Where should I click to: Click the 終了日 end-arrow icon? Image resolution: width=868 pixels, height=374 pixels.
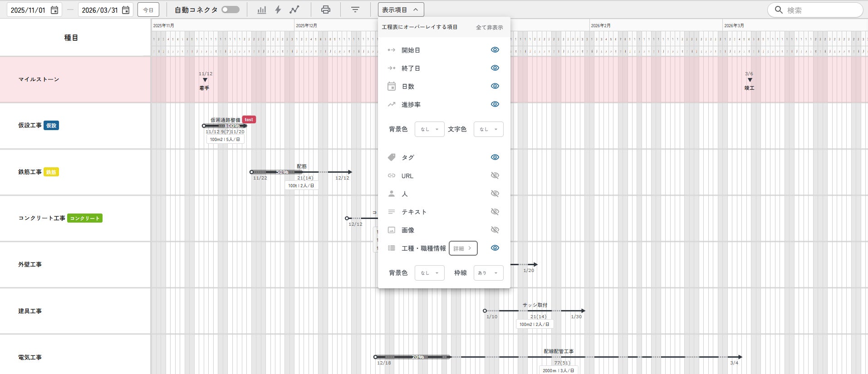[391, 68]
